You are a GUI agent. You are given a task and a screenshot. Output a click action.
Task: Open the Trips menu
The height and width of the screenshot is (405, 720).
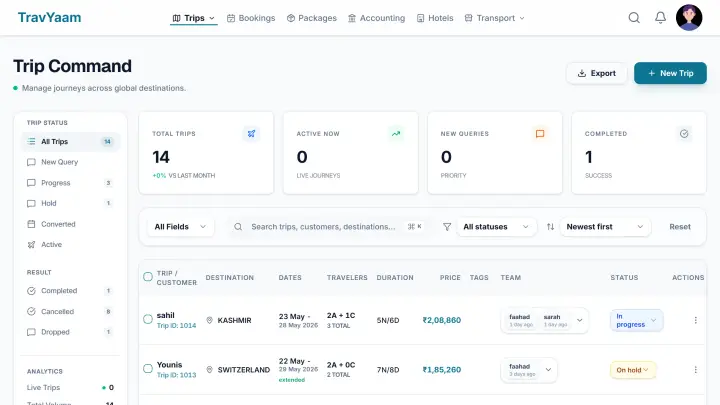point(193,18)
